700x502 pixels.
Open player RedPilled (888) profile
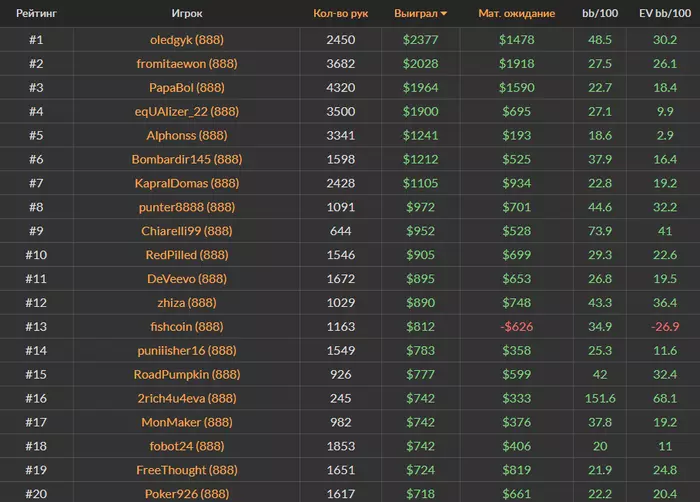[187, 255]
